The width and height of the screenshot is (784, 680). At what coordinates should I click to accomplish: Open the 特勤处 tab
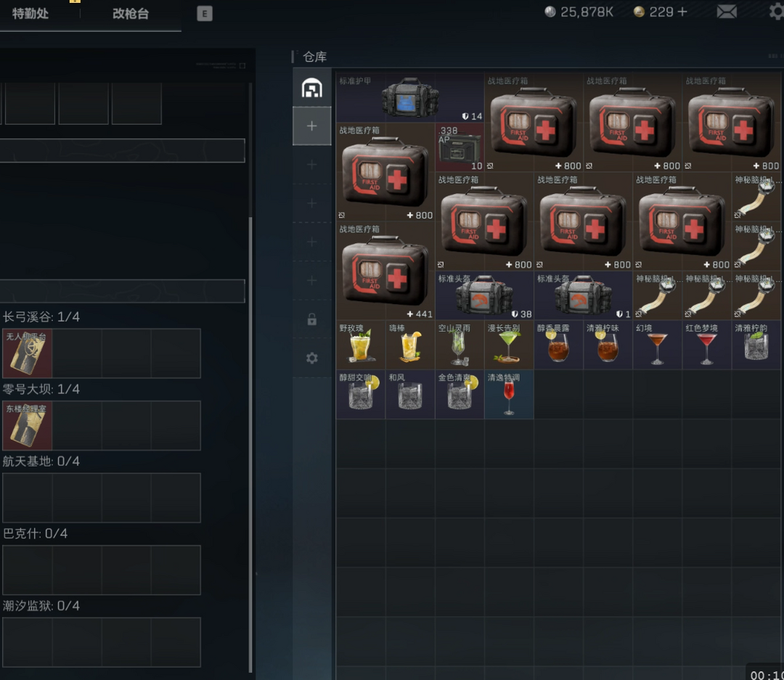(30, 14)
